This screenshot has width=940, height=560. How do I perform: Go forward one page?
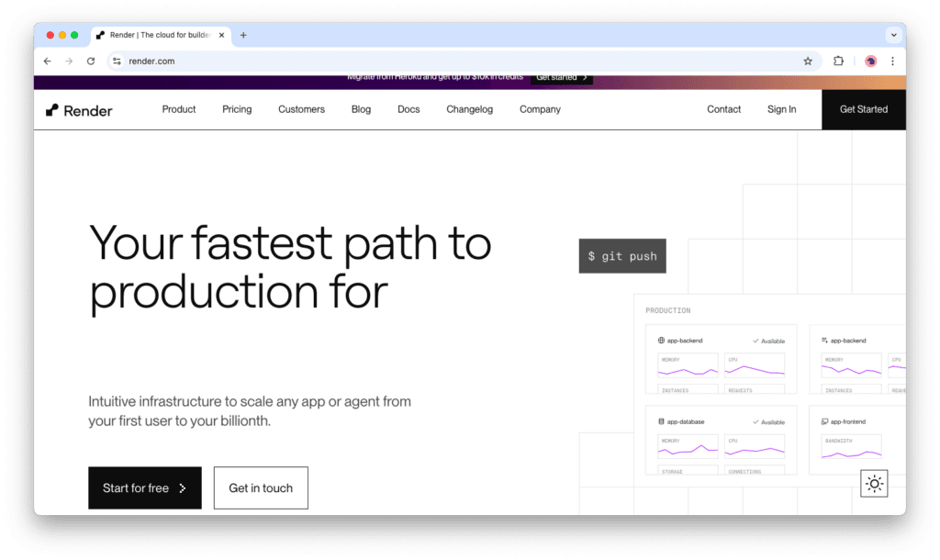click(69, 62)
